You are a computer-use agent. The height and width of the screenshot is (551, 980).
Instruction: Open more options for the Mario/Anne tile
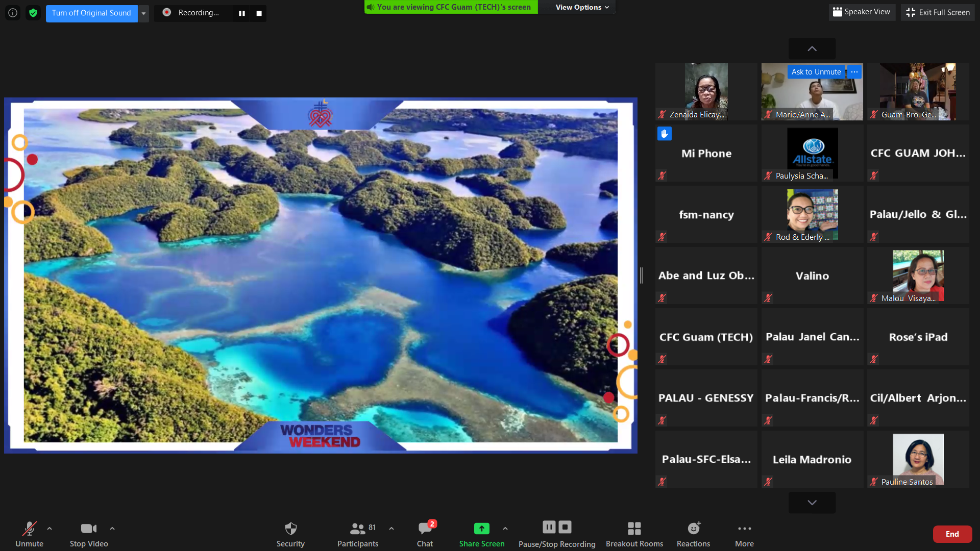854,72
